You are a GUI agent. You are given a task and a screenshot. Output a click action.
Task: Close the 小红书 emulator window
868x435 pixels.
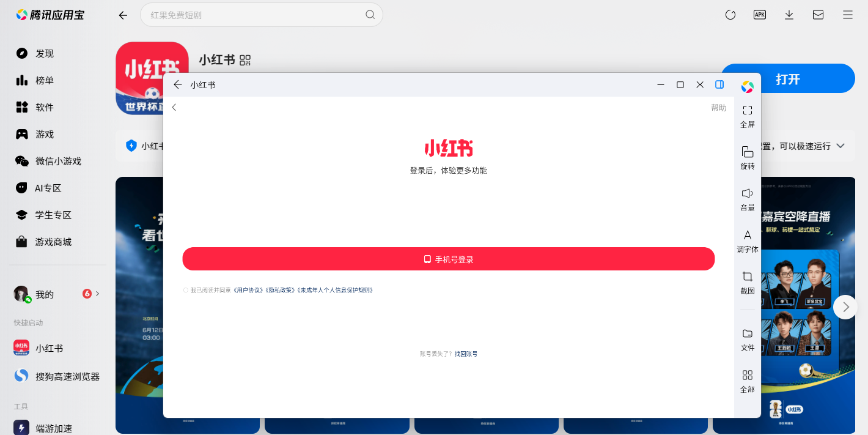point(700,84)
